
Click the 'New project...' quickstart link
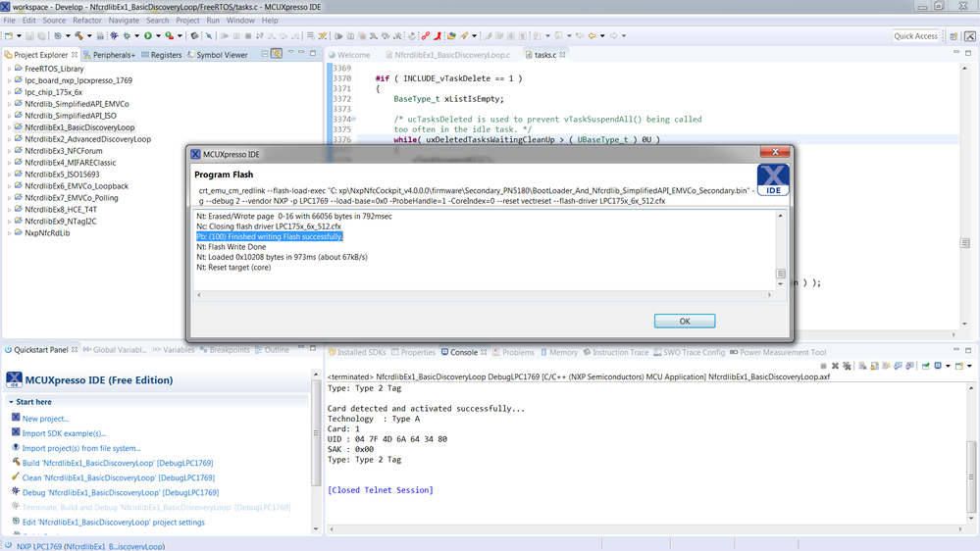(x=45, y=419)
